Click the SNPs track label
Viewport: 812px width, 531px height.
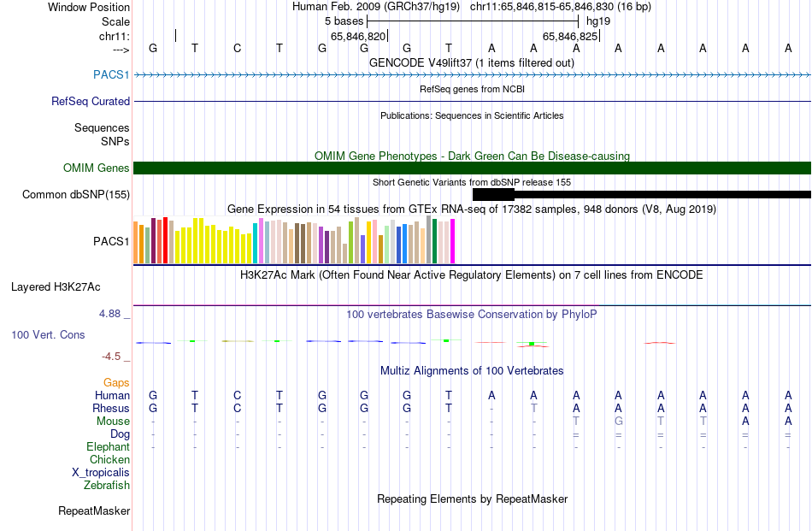(115, 141)
